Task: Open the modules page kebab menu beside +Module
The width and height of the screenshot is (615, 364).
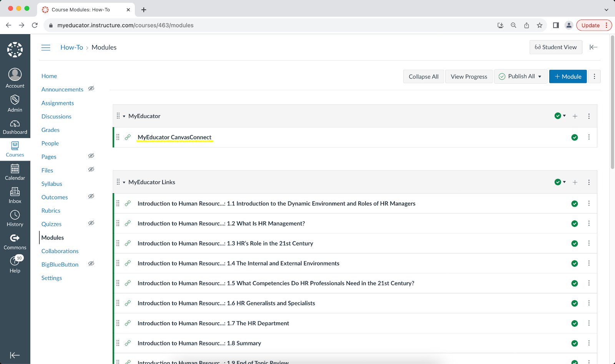Action: click(x=594, y=76)
